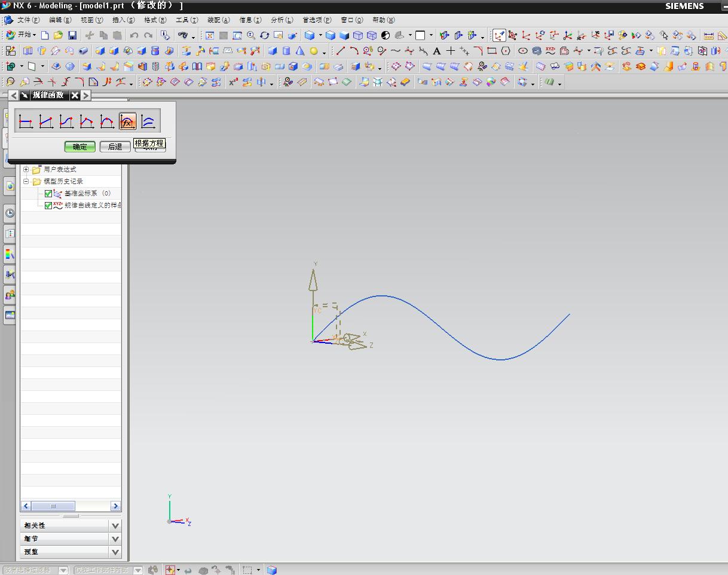Viewport: 728px width, 575px height.
Task: Click the 确定 confirm button
Action: 79,146
